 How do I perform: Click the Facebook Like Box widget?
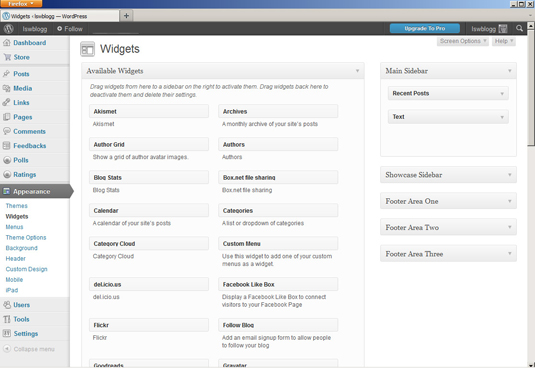tap(278, 284)
